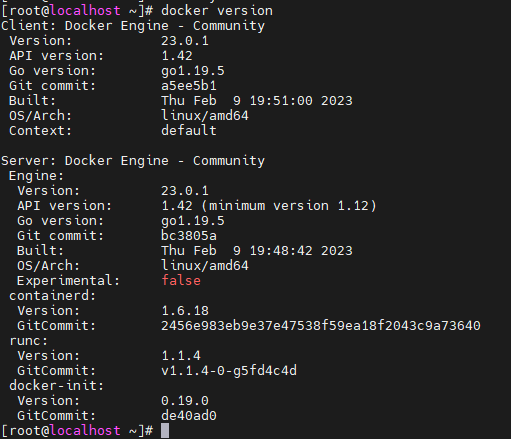This screenshot has height=439, width=511.
Task: Click the 'Client: Docker Engine - Community' header
Action: (133, 26)
